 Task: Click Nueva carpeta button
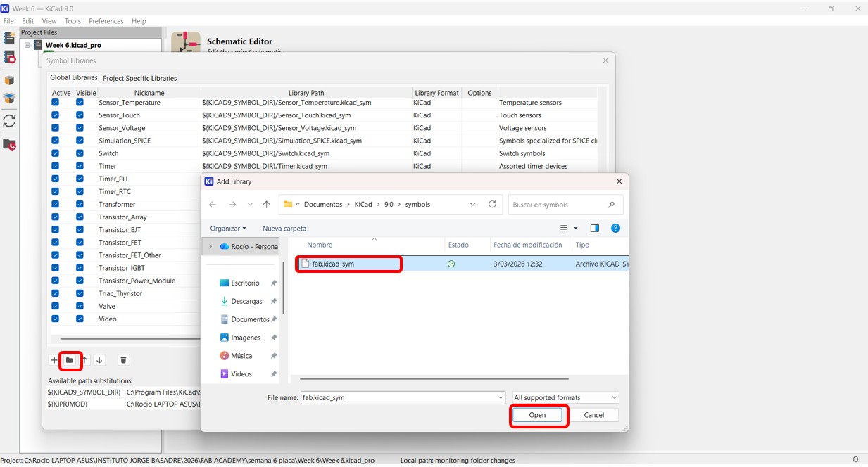tap(284, 229)
